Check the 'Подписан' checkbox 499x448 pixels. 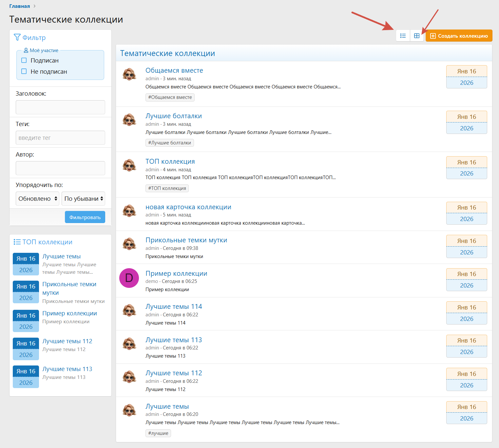pyautogui.click(x=24, y=60)
